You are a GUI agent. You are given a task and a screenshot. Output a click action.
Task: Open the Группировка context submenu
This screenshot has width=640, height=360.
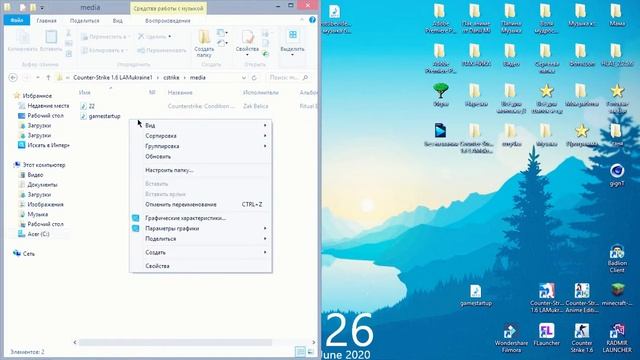pyautogui.click(x=200, y=146)
